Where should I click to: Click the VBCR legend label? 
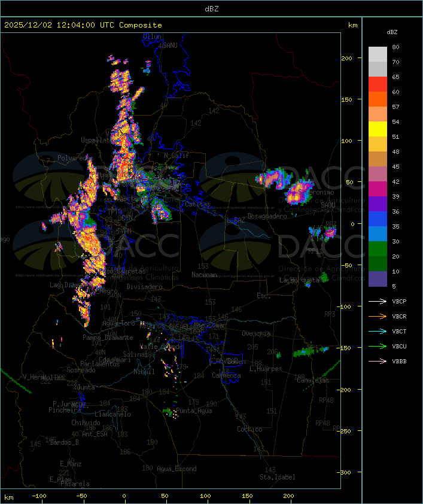click(x=399, y=317)
